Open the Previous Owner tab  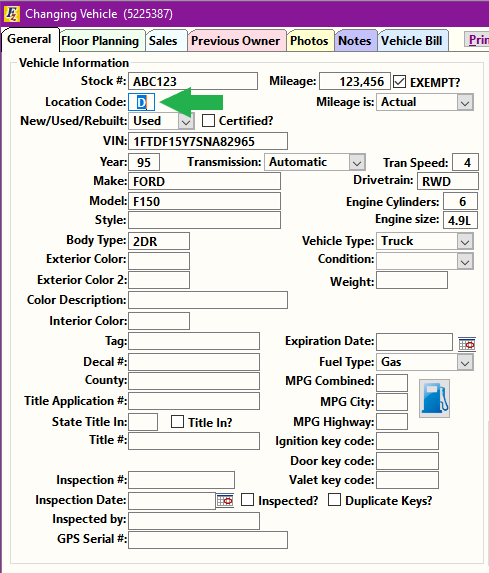[236, 41]
